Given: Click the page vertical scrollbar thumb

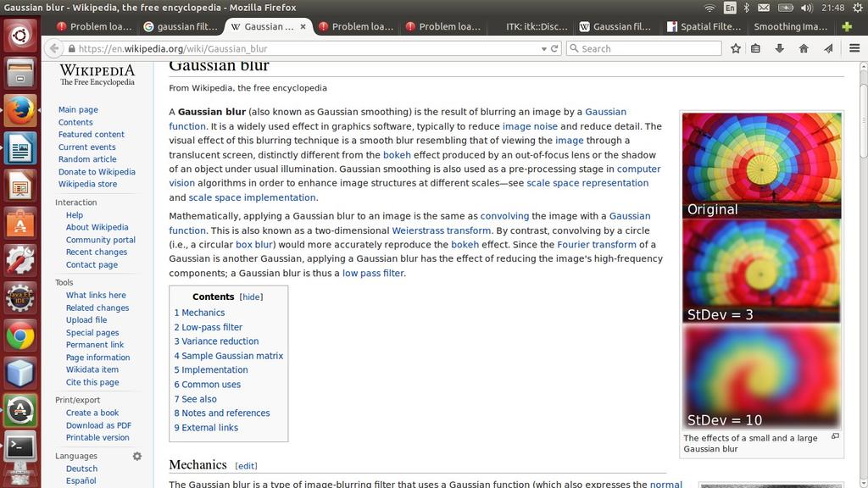Looking at the screenshot, I should pyautogui.click(x=863, y=120).
